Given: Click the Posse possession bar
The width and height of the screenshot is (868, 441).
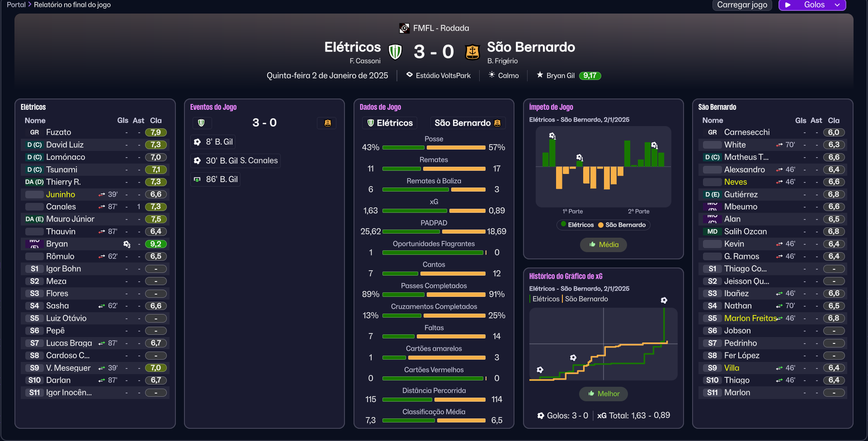Looking at the screenshot, I should click(434, 147).
